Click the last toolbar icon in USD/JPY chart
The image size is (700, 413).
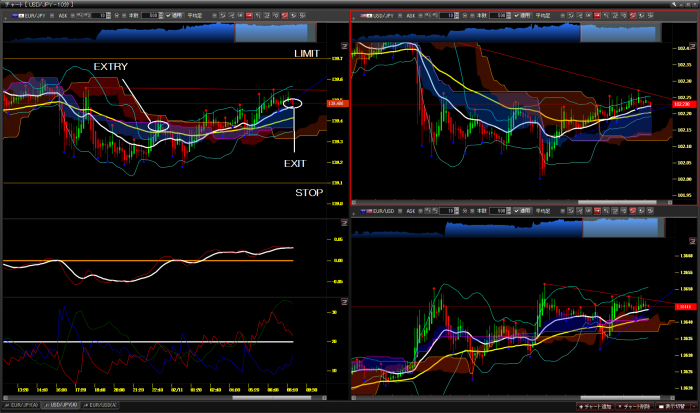(650, 15)
